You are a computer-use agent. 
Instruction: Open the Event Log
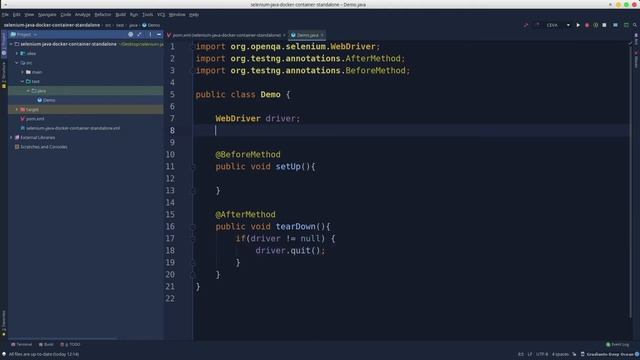[x=618, y=344]
